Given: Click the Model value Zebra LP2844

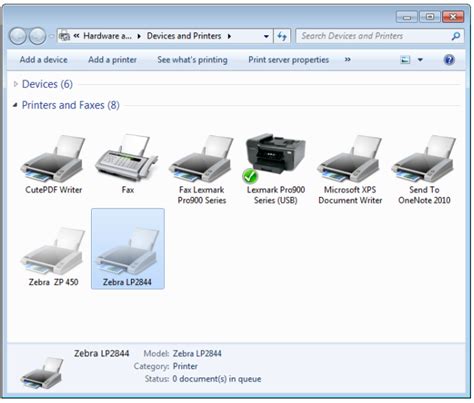Looking at the screenshot, I should [x=197, y=353].
